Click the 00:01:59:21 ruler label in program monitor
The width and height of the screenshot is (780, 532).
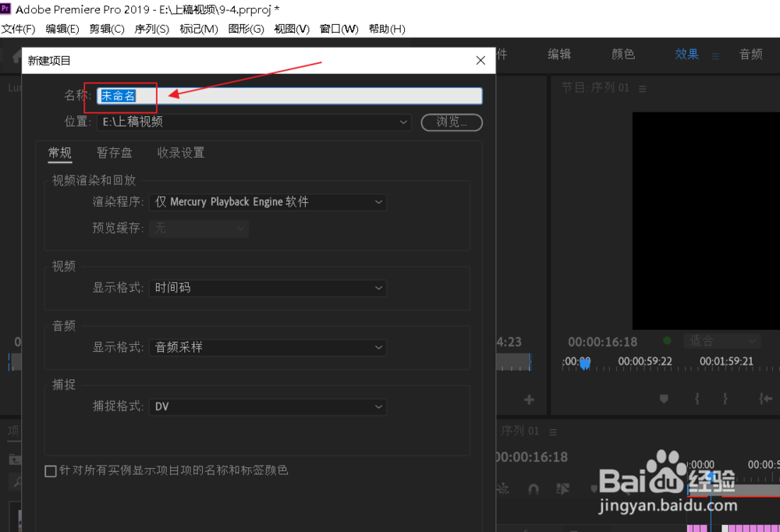[x=726, y=361]
